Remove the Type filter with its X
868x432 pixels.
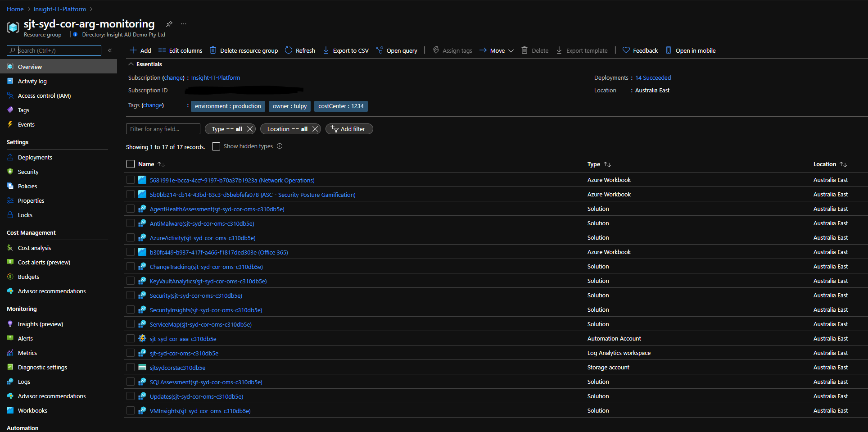[250, 129]
